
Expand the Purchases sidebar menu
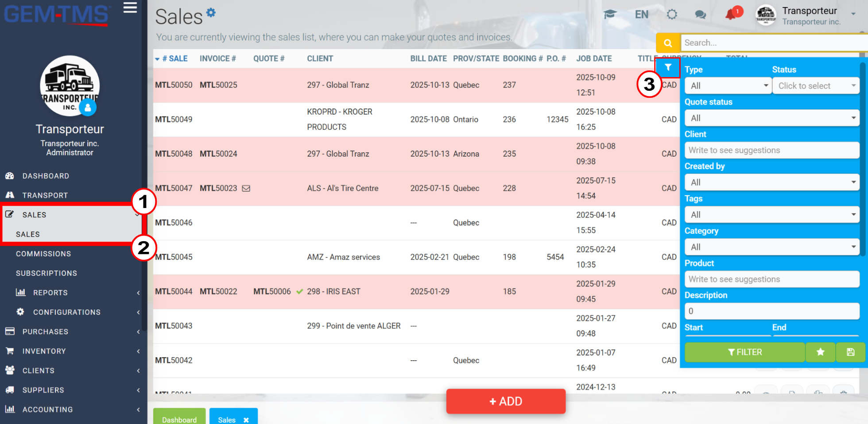[73, 331]
